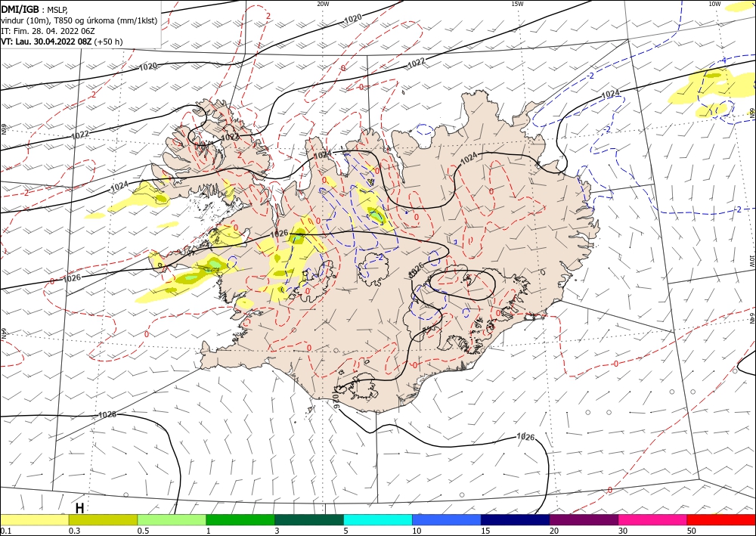Viewport: 756px width, 536px height.
Task: Select the dark green 3–5 legend swatch
Action: click(309, 519)
